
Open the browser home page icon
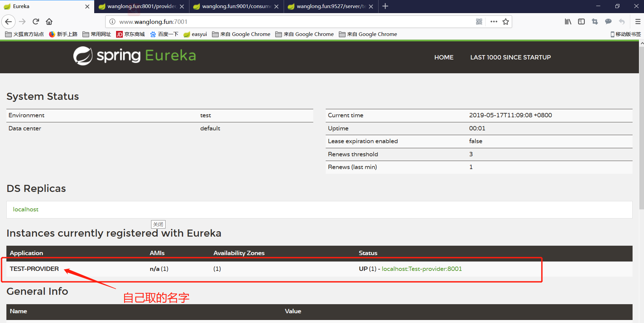49,22
